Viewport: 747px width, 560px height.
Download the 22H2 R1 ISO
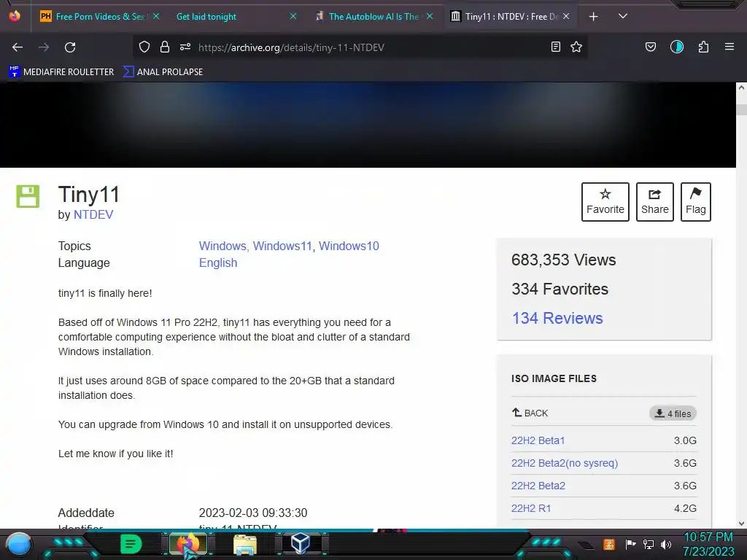531,508
